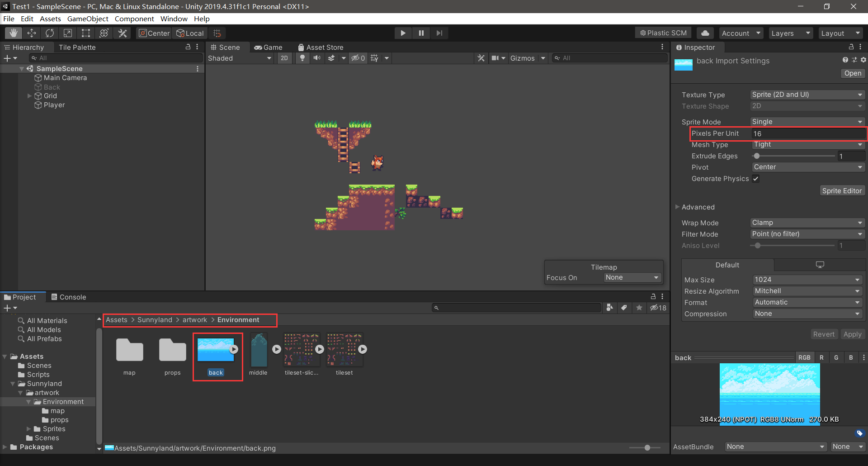Show the R color channel preview
The height and width of the screenshot is (466, 868).
pos(821,357)
